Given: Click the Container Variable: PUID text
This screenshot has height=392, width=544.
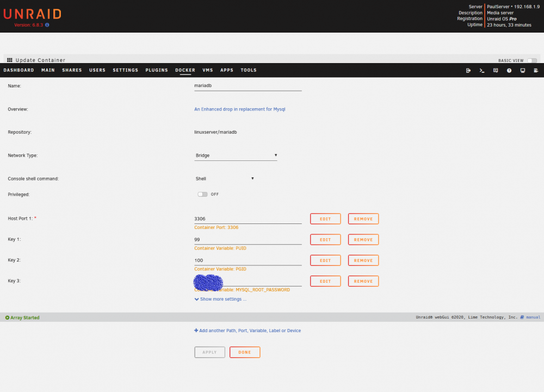Looking at the screenshot, I should 220,248.
